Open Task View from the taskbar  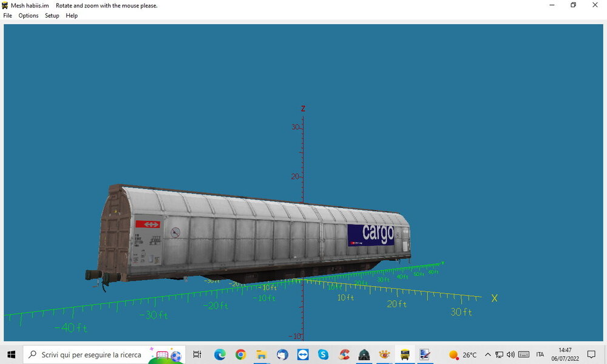click(197, 354)
